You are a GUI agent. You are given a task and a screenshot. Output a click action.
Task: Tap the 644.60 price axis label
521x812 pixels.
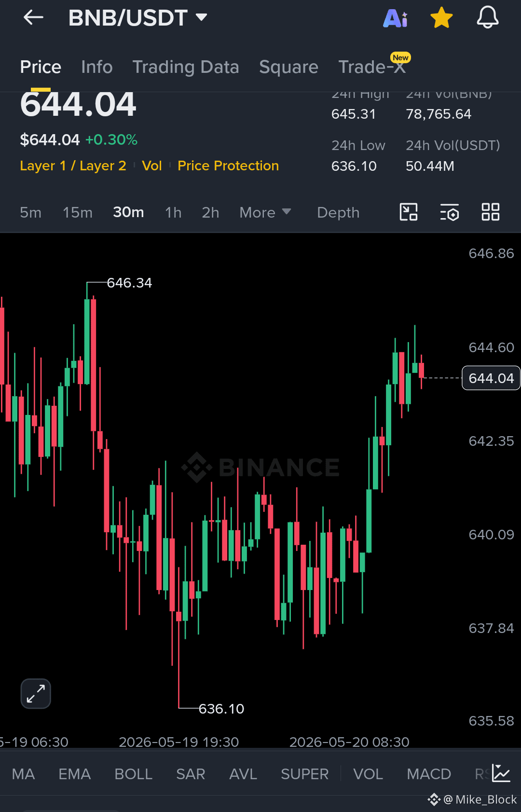tap(492, 347)
